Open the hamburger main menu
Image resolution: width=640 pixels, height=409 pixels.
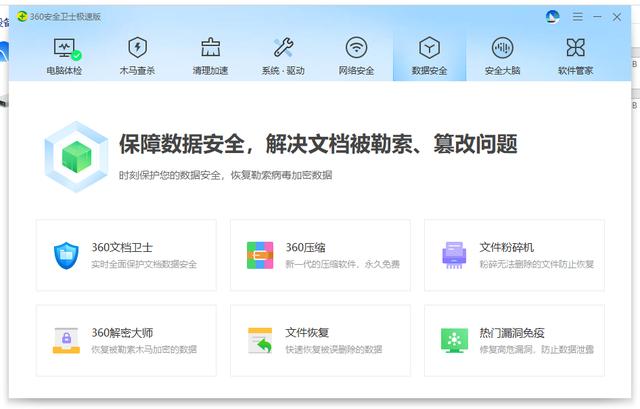tap(577, 16)
